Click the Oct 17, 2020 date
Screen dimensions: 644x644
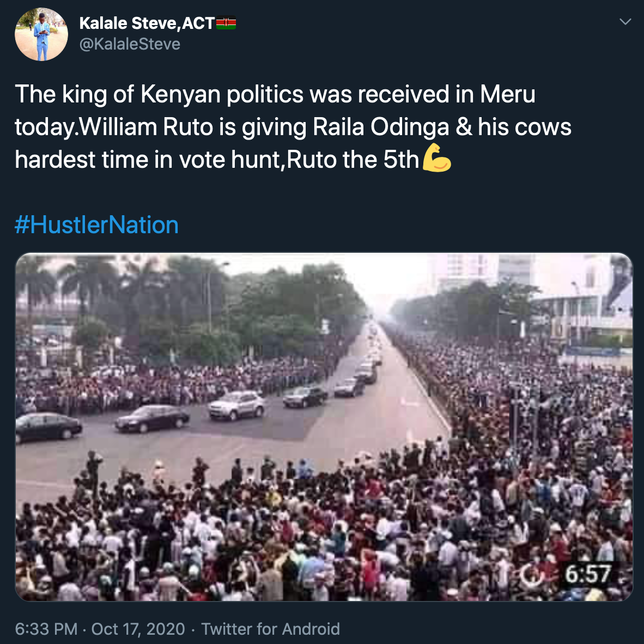(138, 629)
